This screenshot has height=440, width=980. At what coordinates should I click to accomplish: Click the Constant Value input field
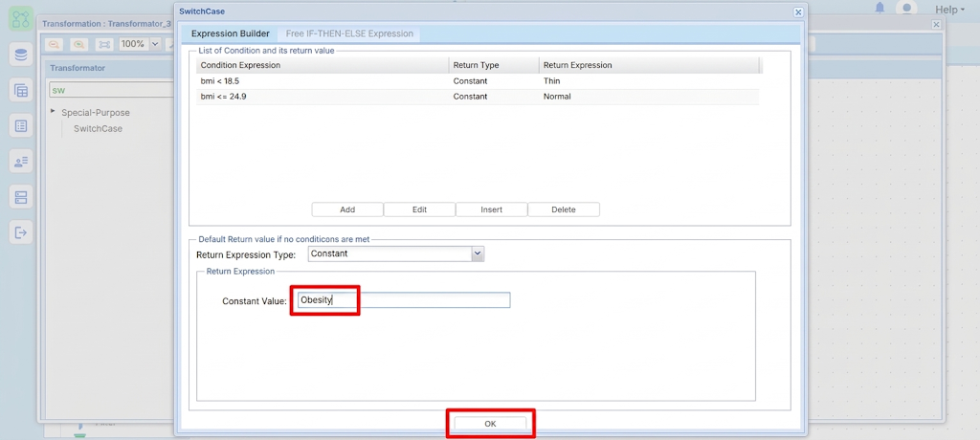(403, 300)
